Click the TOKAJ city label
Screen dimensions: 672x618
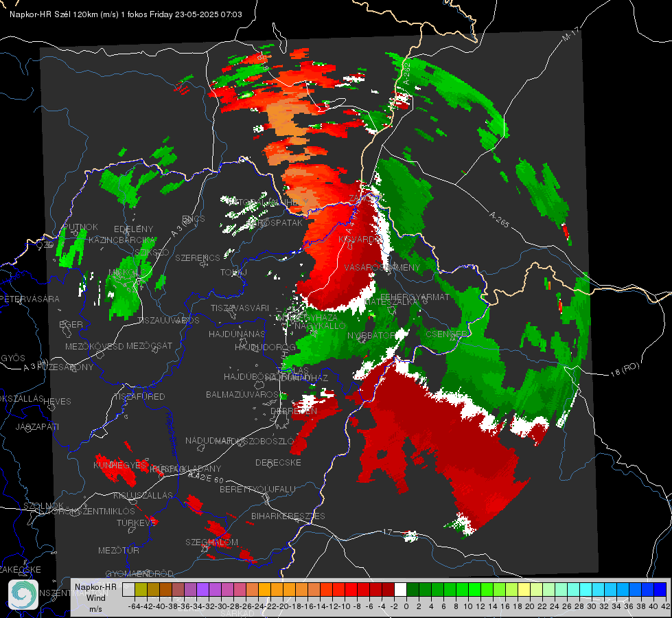pos(233,273)
